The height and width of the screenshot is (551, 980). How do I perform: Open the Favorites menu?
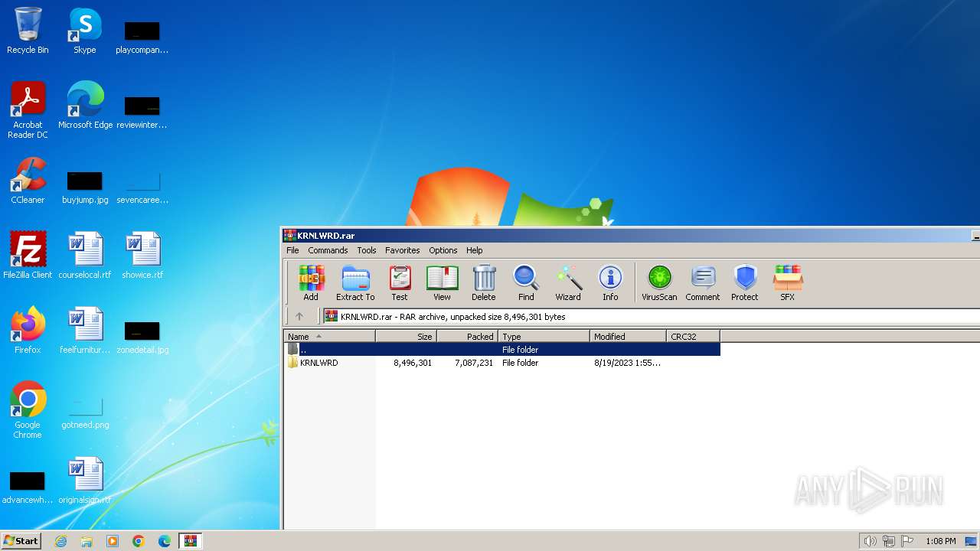tap(402, 250)
